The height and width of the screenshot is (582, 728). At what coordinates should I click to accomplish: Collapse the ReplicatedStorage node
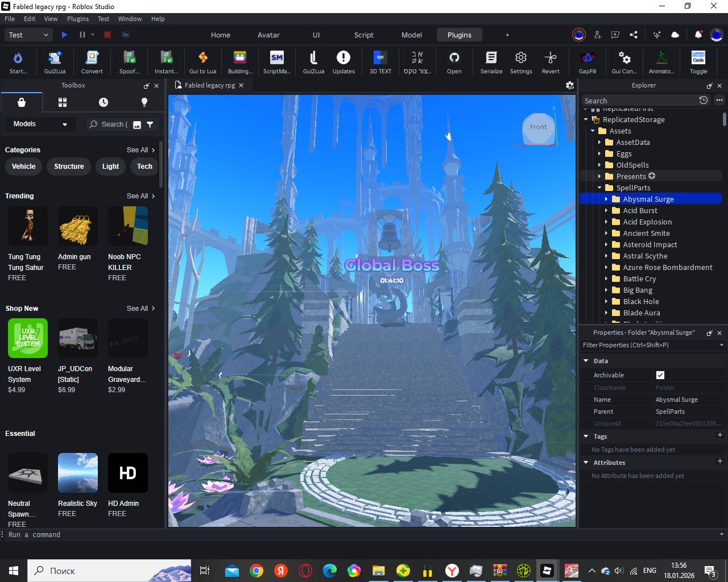[x=586, y=119]
